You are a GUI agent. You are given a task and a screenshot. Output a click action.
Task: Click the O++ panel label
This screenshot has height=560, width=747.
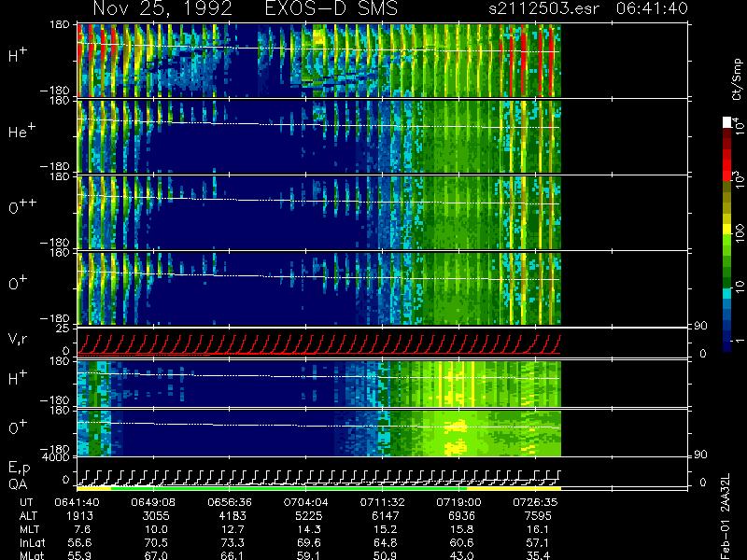pyautogui.click(x=21, y=206)
